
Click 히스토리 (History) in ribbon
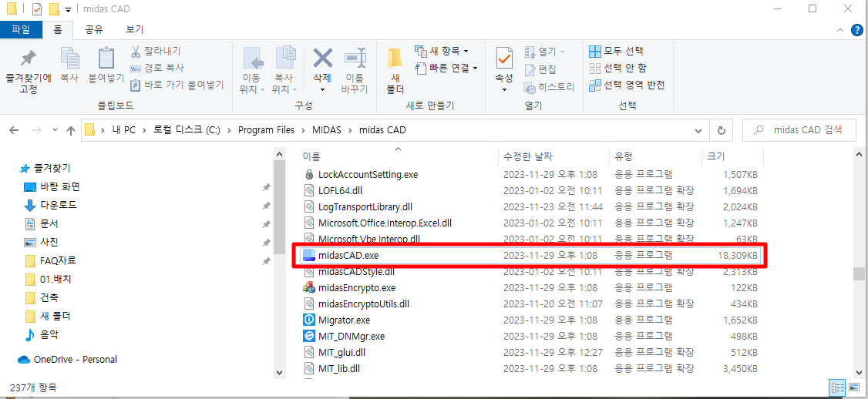[x=549, y=87]
